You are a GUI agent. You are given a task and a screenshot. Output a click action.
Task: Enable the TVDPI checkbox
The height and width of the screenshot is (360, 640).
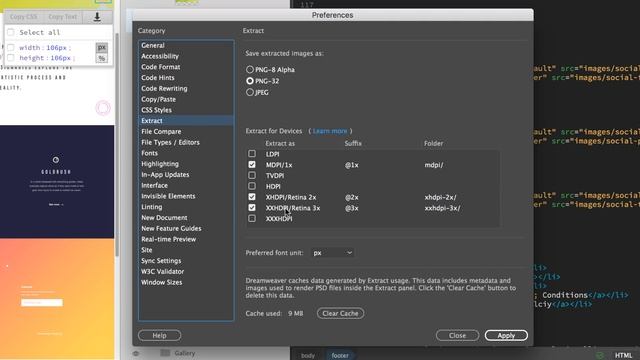(x=252, y=175)
